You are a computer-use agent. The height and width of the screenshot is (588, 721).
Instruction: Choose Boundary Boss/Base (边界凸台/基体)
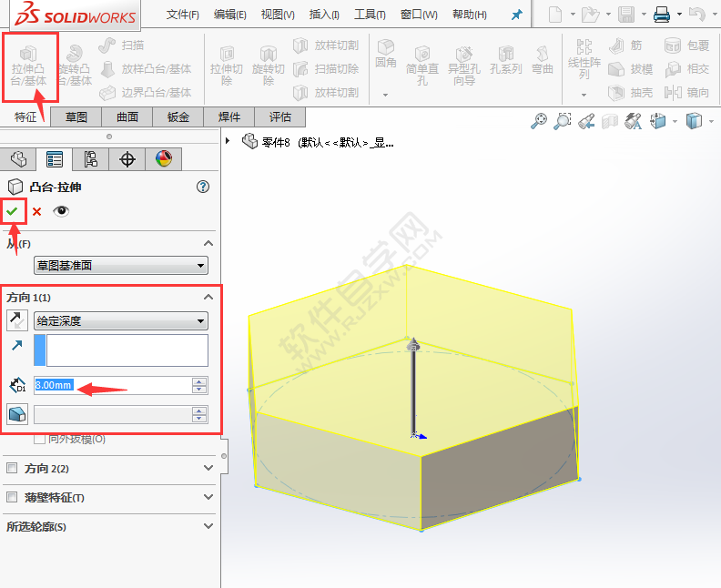[x=146, y=93]
